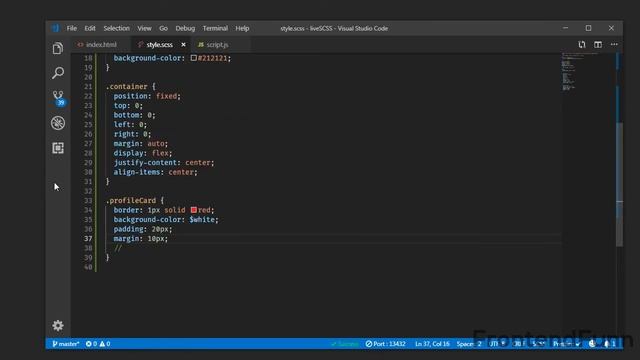This screenshot has height=360, width=640.
Task: Click the 'position: fixed;' line
Action: (x=147, y=96)
